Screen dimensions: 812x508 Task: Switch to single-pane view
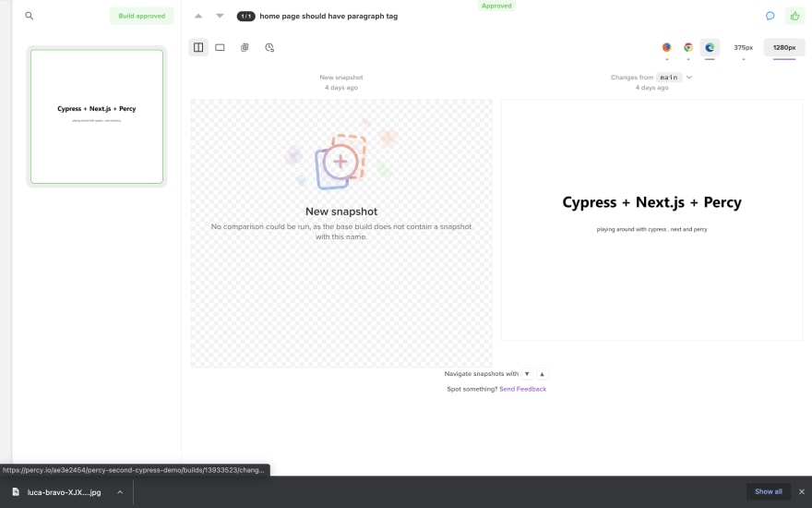[221, 47]
